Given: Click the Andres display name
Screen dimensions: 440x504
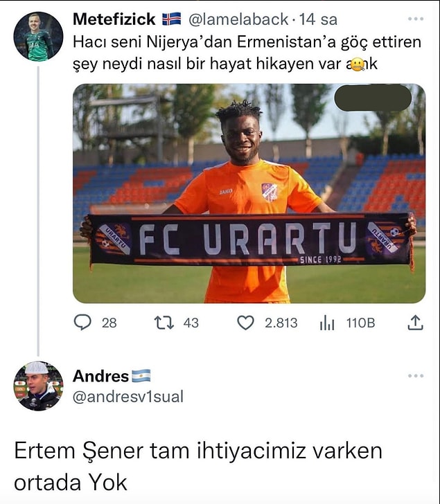Looking at the screenshot, I should pyautogui.click(x=100, y=376).
